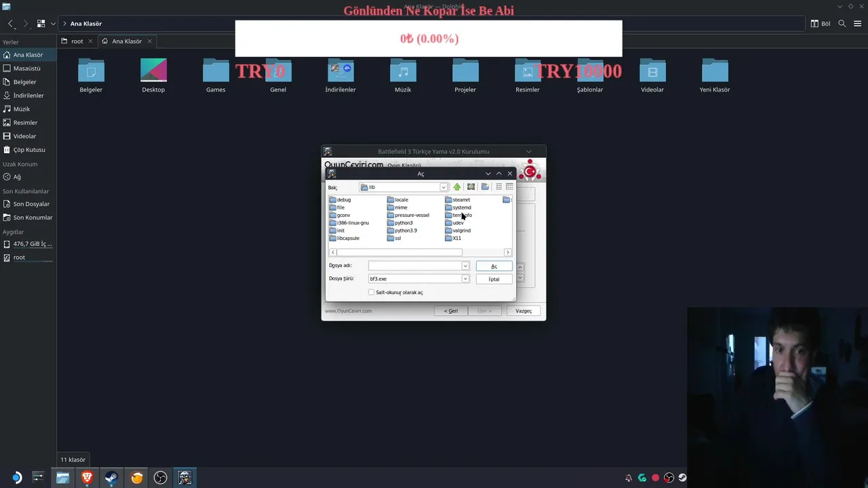Switch Aç dialog to detail view
868x488 pixels.
click(509, 187)
